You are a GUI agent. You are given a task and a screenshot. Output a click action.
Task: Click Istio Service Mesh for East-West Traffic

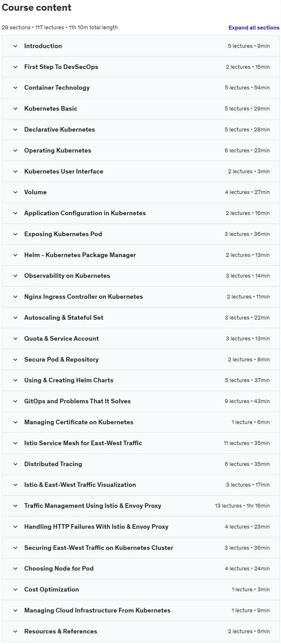140,443
